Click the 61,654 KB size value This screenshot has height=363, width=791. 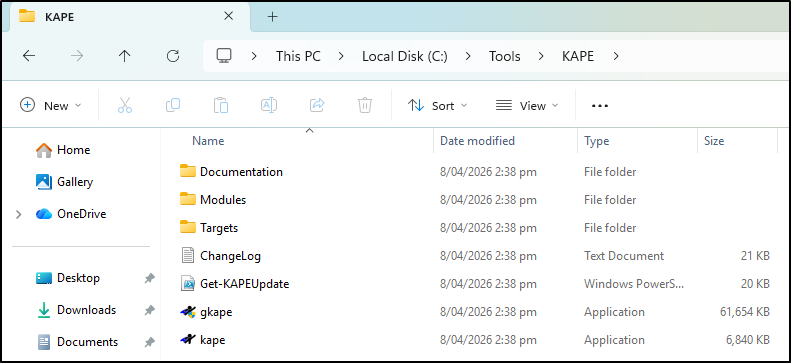click(x=745, y=312)
